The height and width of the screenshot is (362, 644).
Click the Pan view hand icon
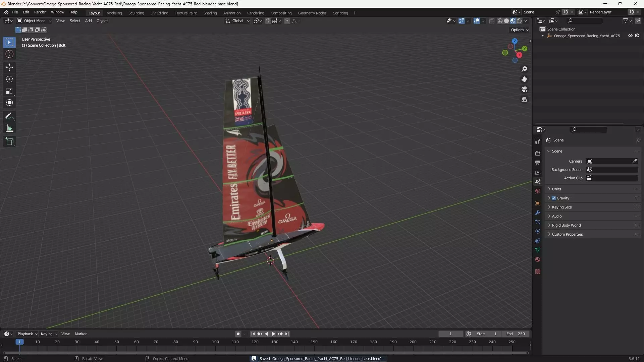(x=524, y=79)
